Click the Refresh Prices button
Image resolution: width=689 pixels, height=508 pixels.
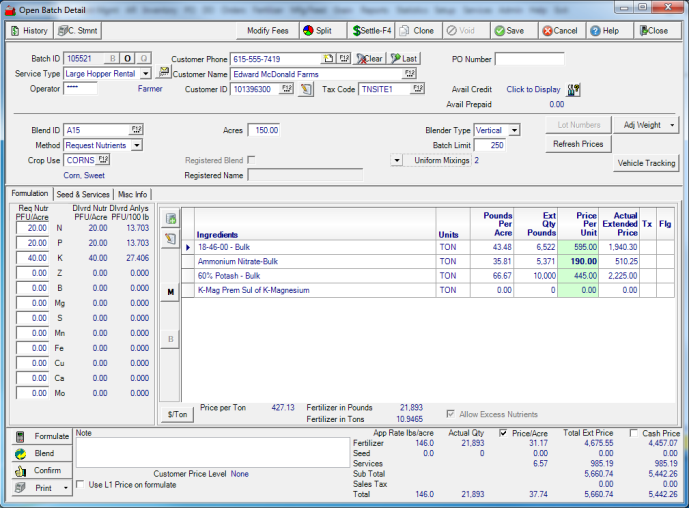tap(578, 144)
